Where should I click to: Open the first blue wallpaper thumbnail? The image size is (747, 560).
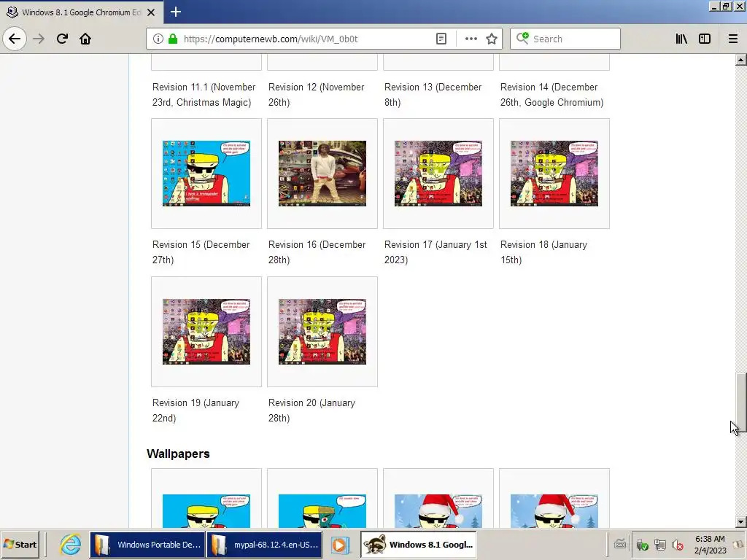(x=206, y=511)
